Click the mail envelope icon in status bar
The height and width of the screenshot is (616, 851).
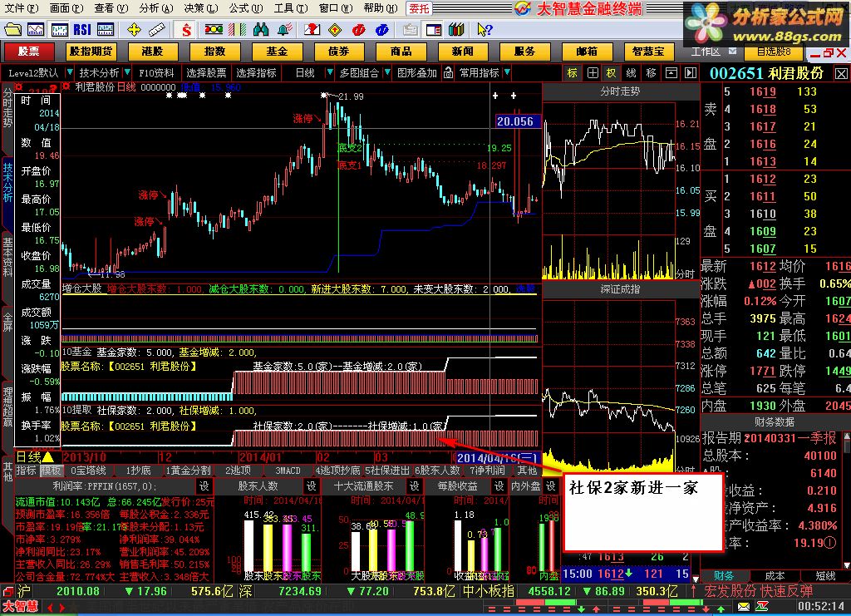tap(744, 606)
